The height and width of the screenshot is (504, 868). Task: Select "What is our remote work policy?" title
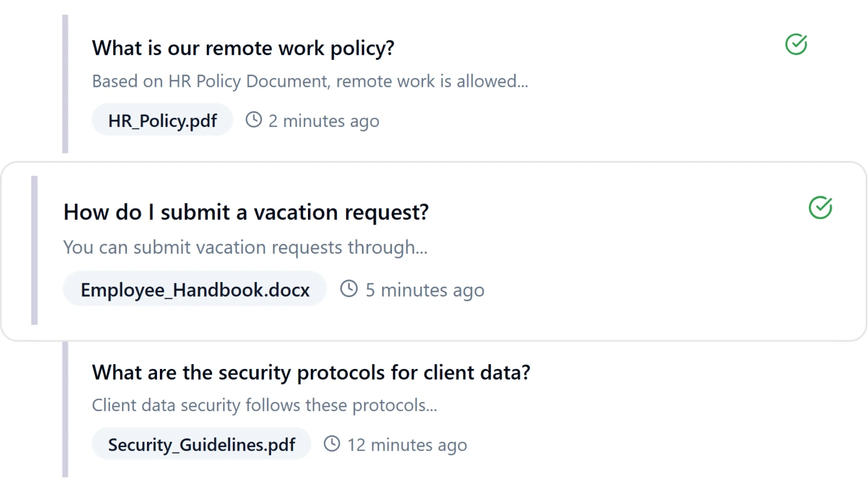[243, 48]
